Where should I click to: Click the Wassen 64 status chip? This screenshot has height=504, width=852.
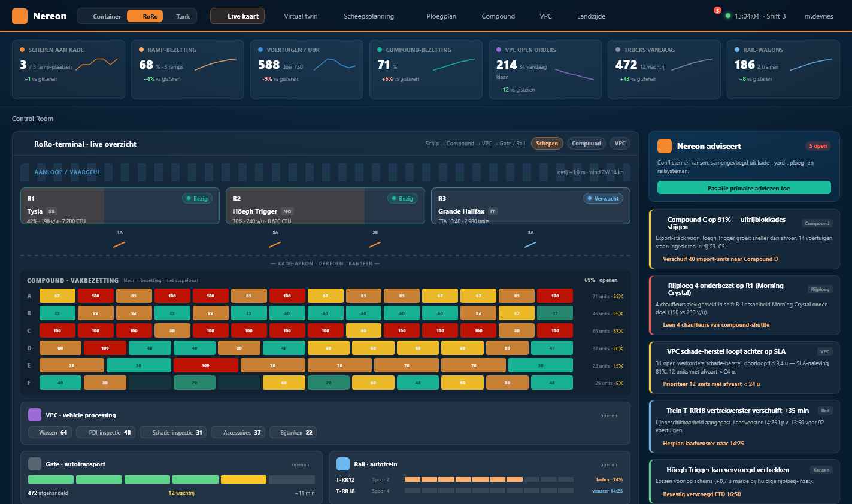pyautogui.click(x=50, y=432)
